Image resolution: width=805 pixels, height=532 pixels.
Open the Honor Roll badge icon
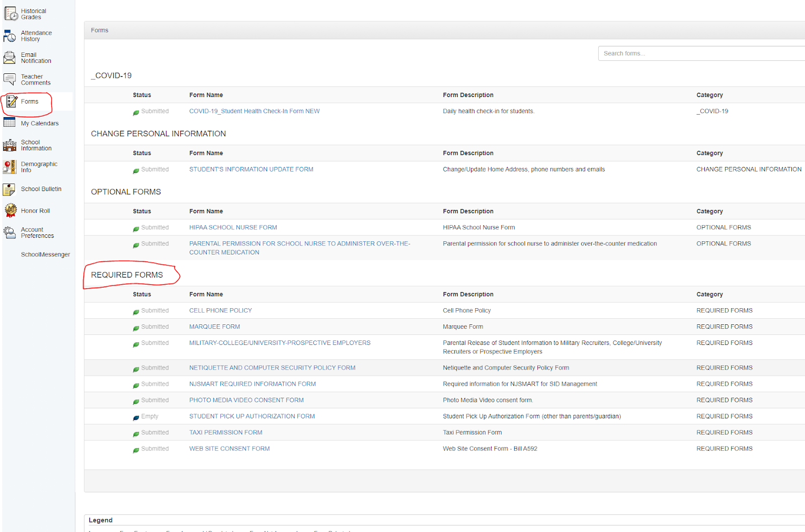pyautogui.click(x=11, y=210)
